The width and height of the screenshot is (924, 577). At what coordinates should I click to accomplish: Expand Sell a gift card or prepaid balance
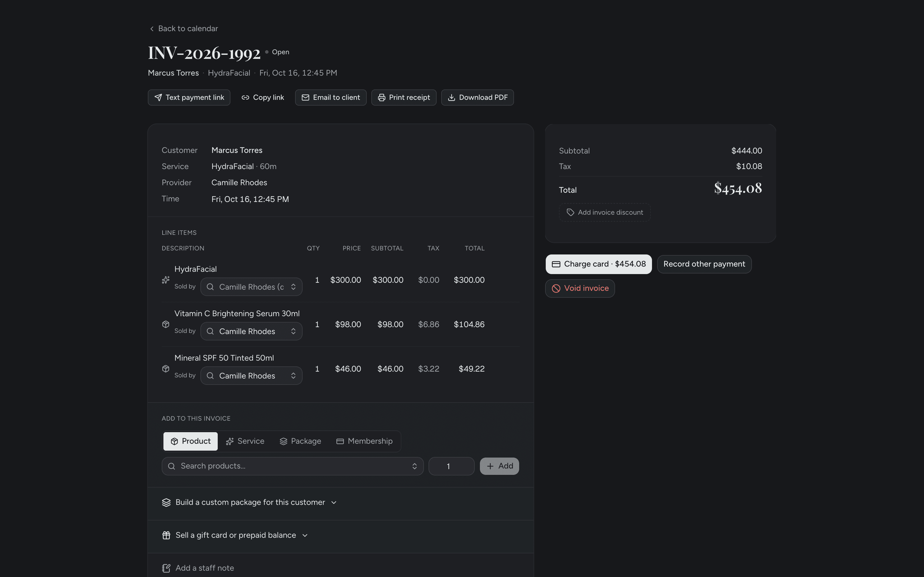pos(235,535)
